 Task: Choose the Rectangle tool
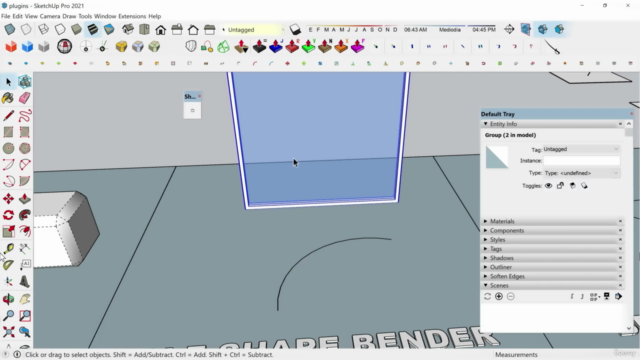(x=8, y=132)
